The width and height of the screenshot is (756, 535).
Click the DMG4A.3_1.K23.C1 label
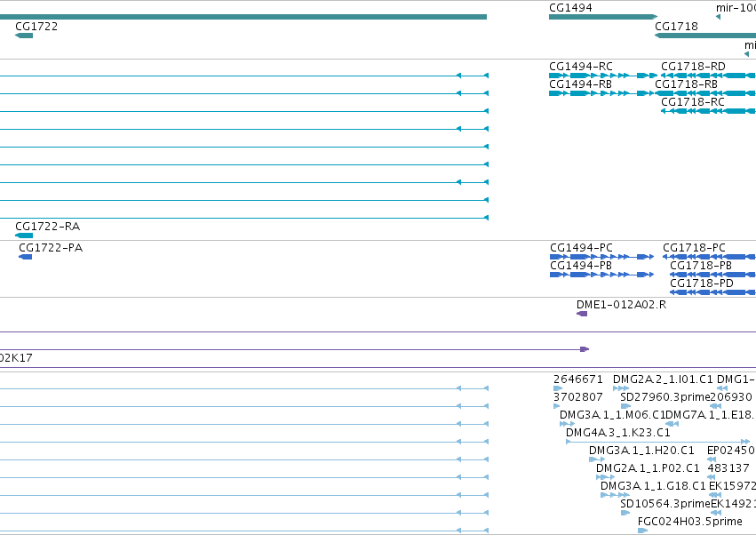pyautogui.click(x=618, y=433)
